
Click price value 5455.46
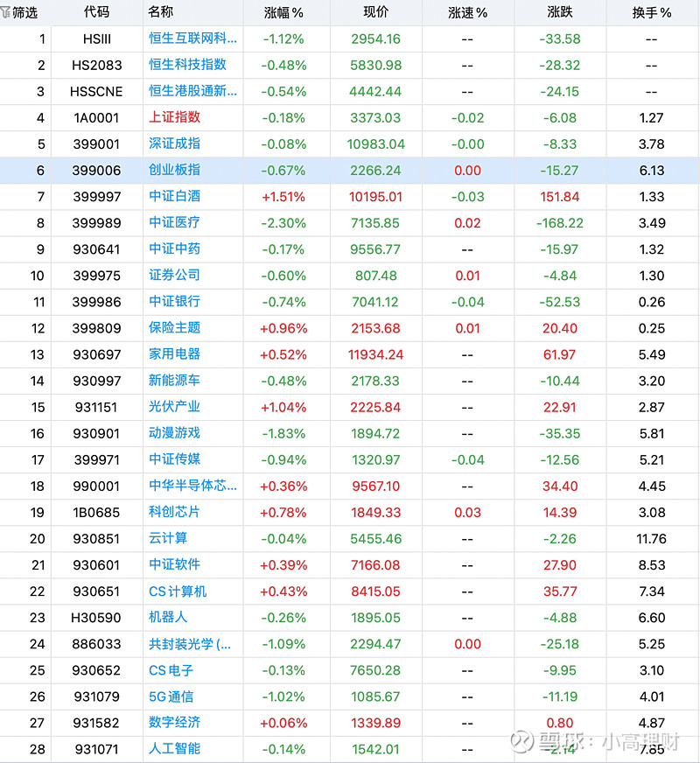[375, 539]
